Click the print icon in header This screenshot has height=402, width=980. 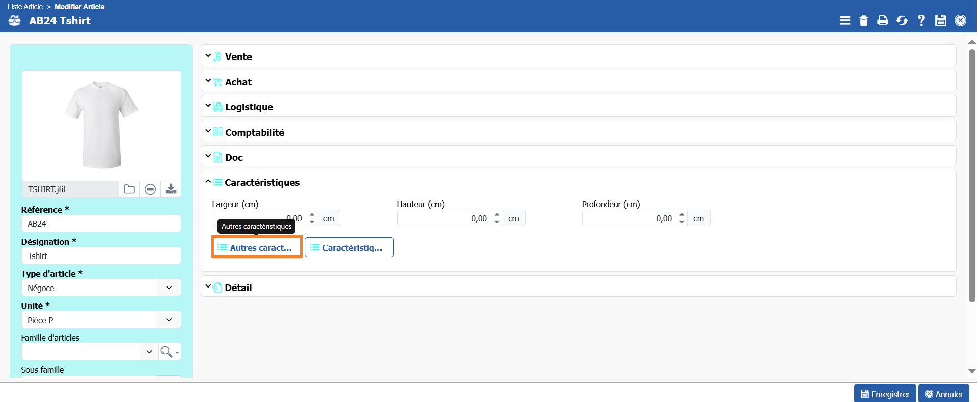tap(882, 20)
